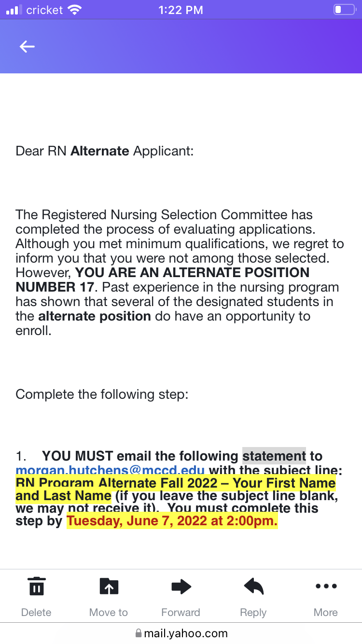Tap the Move to label
Viewport: 362px width, 644px height.
pos(109,612)
